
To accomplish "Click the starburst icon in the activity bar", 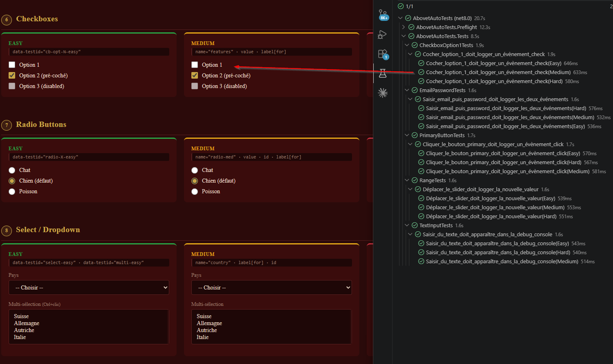I will click(x=383, y=93).
